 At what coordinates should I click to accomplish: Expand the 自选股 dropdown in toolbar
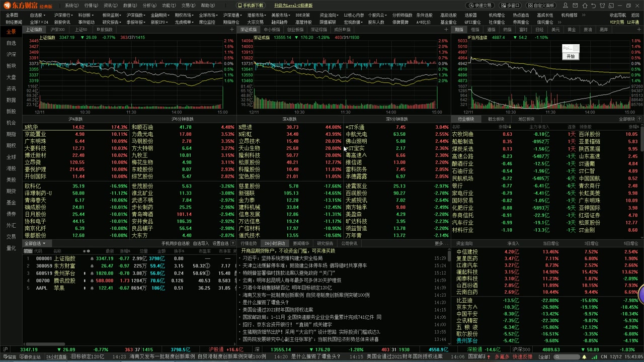38,16
